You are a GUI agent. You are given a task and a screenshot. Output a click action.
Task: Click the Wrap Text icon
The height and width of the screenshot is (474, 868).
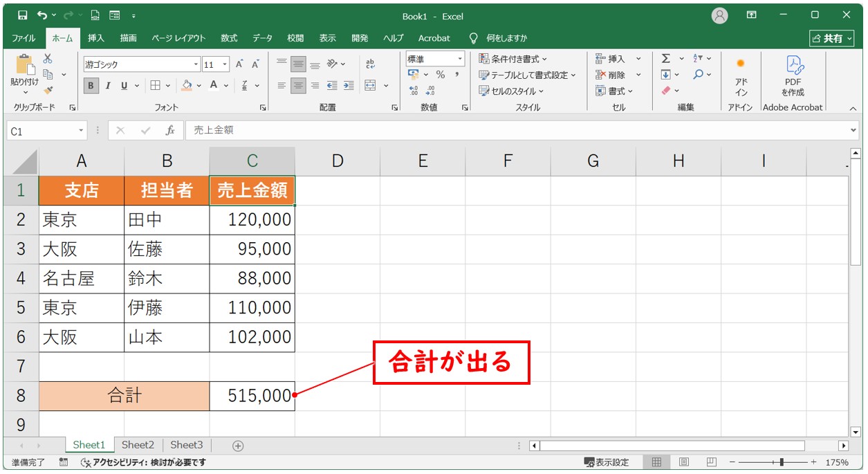[x=370, y=64]
